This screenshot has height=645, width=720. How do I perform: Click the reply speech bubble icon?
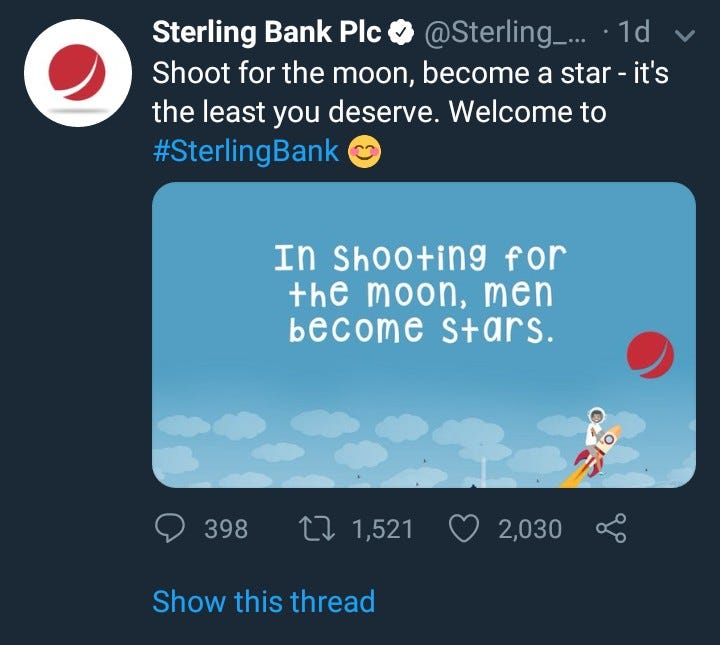pyautogui.click(x=175, y=528)
